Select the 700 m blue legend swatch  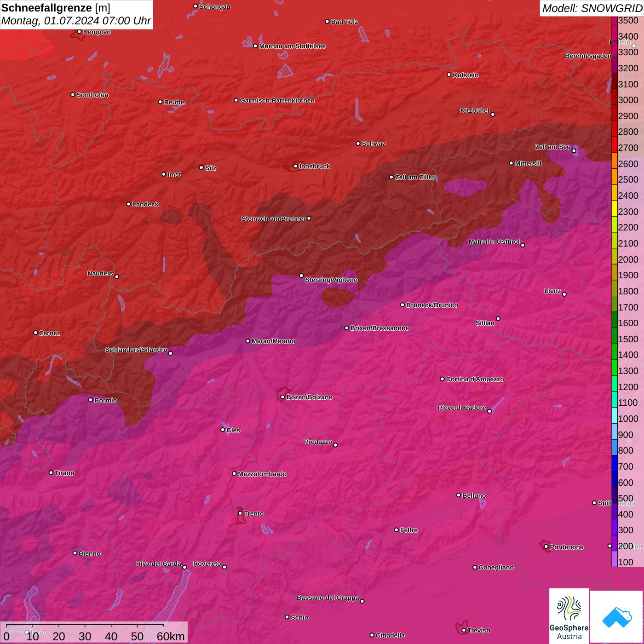[x=615, y=463]
